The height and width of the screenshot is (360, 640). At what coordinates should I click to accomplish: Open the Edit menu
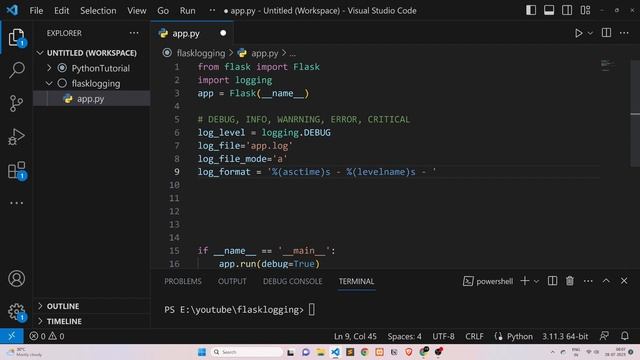tap(62, 11)
